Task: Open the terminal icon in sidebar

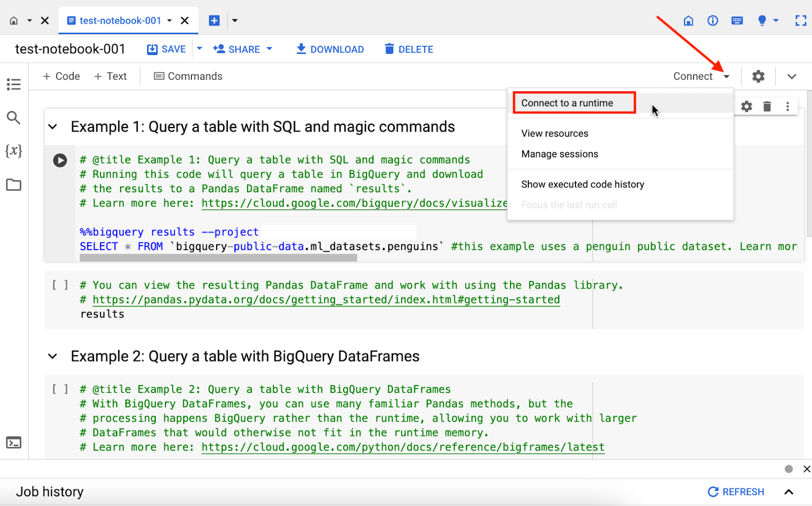Action: pyautogui.click(x=14, y=443)
